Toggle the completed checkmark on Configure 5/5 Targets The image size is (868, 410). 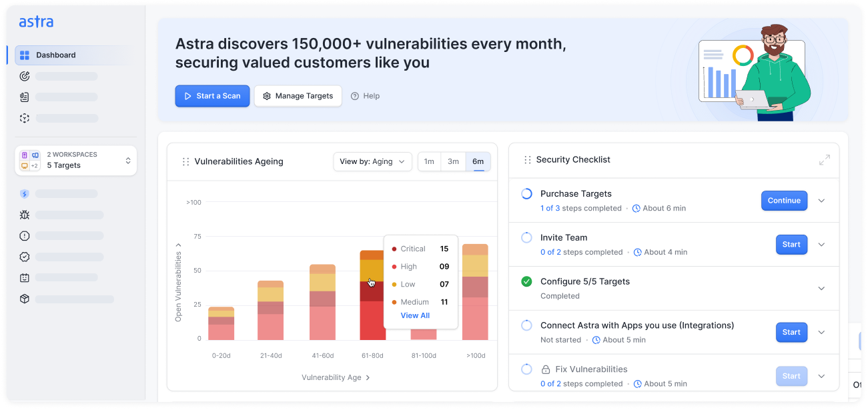coord(526,281)
